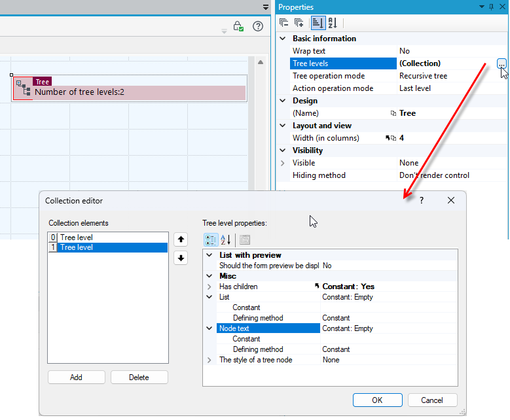Sort Collection editor properties alphabetically

[x=226, y=240]
